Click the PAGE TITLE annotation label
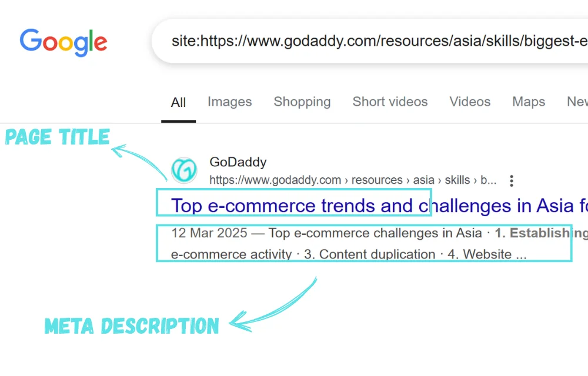 tap(57, 137)
